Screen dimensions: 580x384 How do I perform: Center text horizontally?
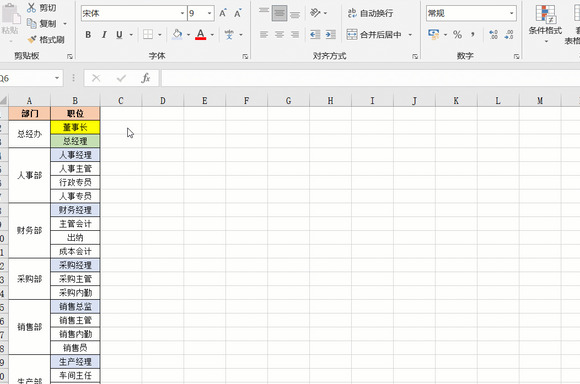(x=279, y=35)
